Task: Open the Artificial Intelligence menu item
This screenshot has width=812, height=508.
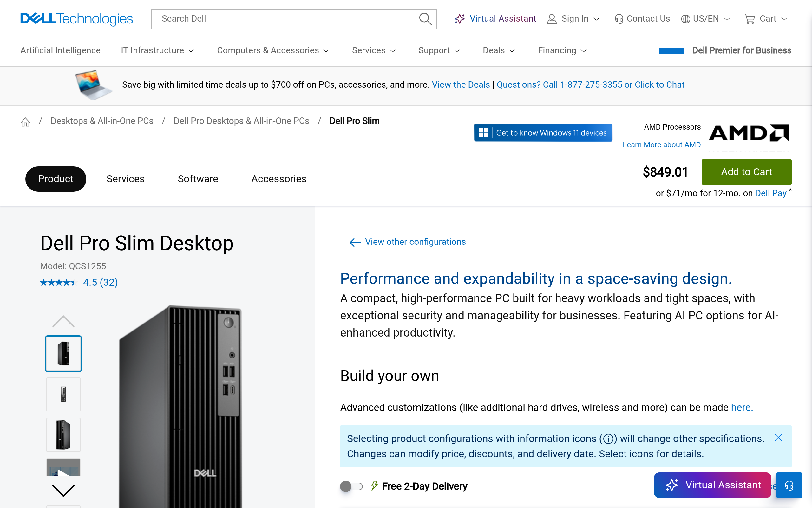Action: [60, 50]
